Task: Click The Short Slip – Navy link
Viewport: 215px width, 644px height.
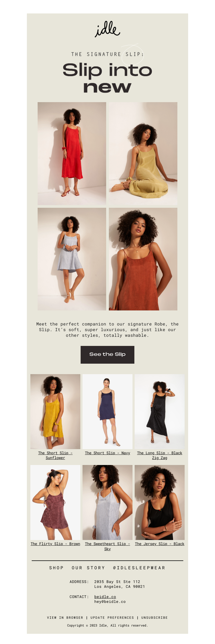Action: (x=107, y=453)
